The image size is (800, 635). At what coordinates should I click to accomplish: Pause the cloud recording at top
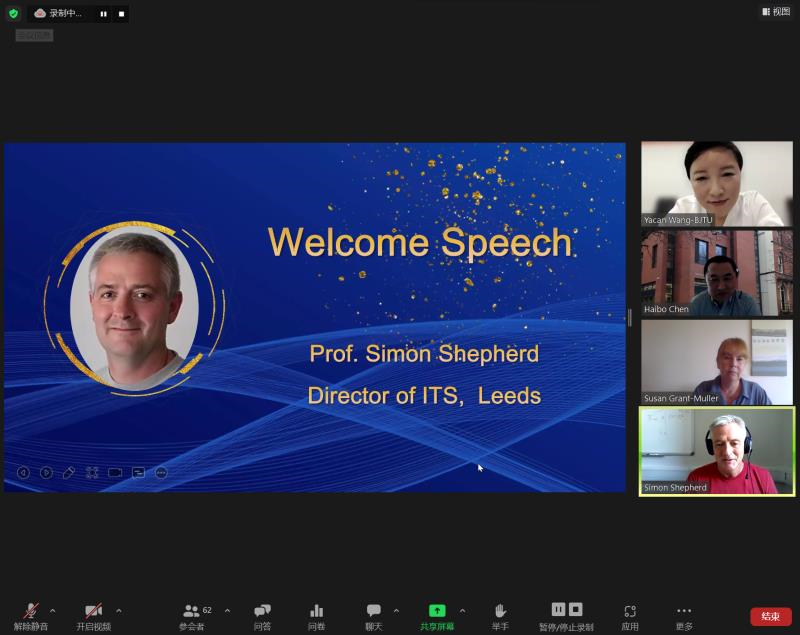[x=104, y=14]
